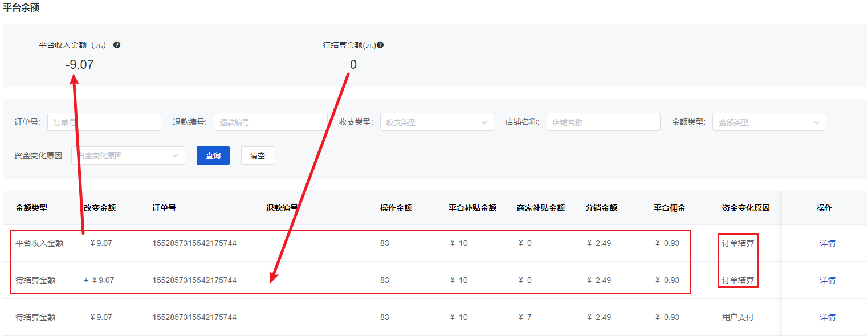Click the 操作金额 column header
This screenshot has height=336, width=868.
pos(396,208)
